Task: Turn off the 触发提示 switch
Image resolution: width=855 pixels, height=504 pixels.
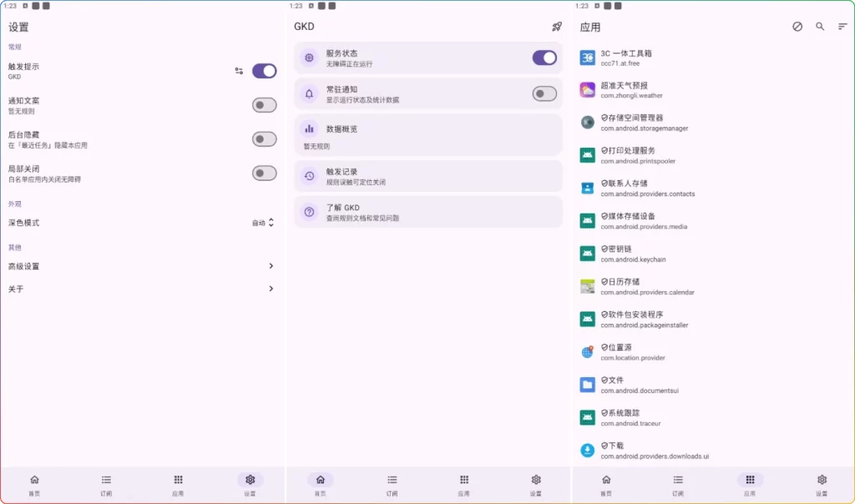Action: 264,71
